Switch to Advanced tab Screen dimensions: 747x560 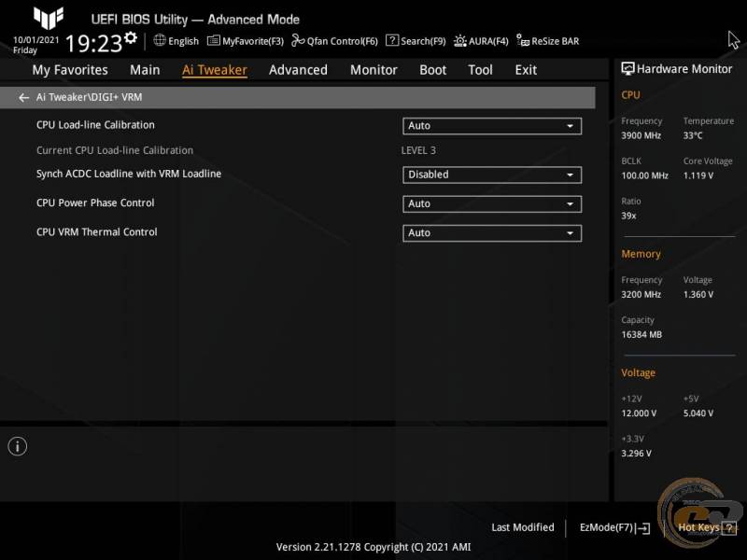[x=298, y=70]
